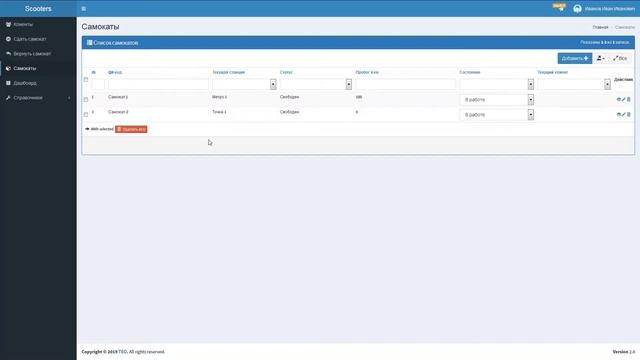Sort by the Пробег column header
640x360 pixels.
click(x=367, y=72)
